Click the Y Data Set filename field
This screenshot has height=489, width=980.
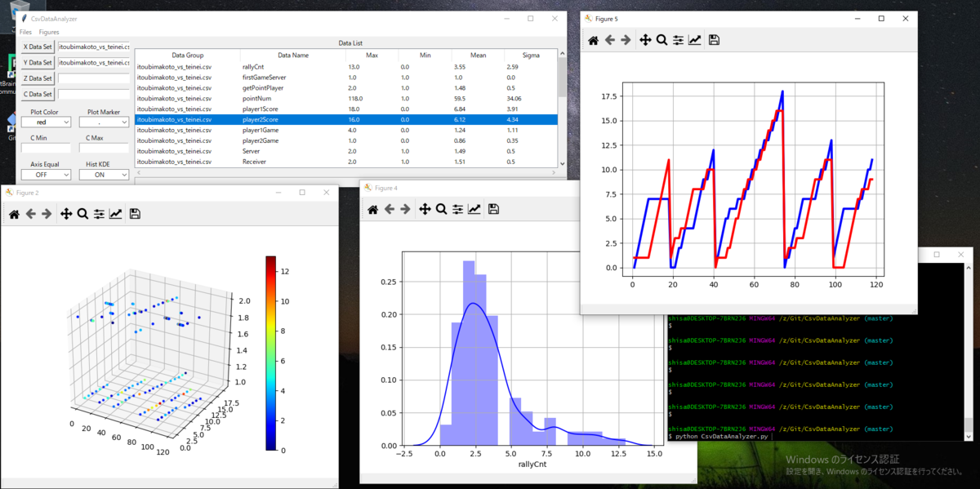pyautogui.click(x=93, y=63)
